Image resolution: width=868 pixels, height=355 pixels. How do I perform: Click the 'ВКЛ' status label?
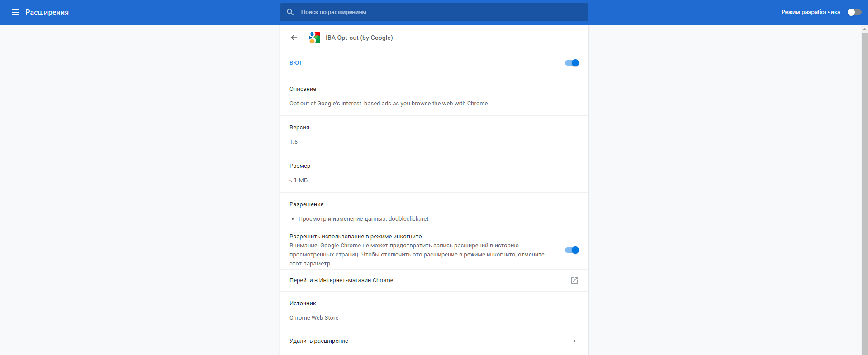click(295, 63)
